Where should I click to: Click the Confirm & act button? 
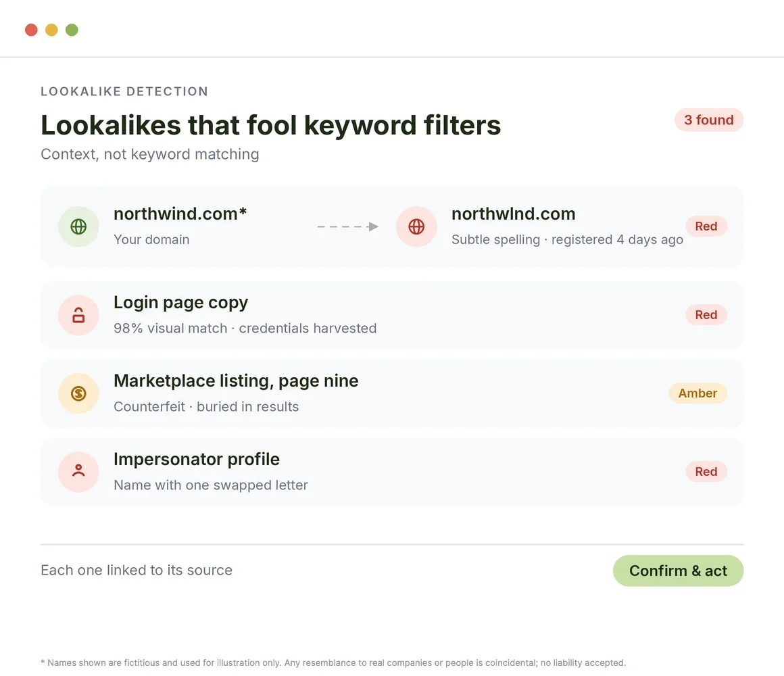678,571
